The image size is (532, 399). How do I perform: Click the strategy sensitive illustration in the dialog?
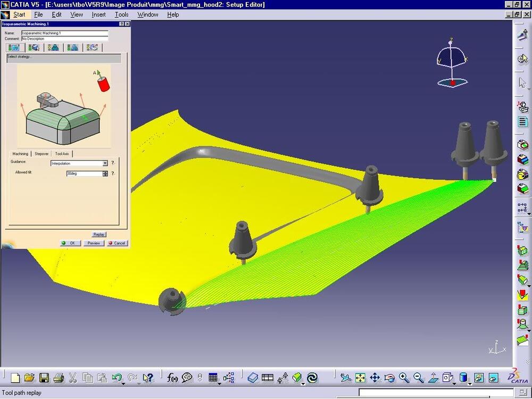pos(64,106)
